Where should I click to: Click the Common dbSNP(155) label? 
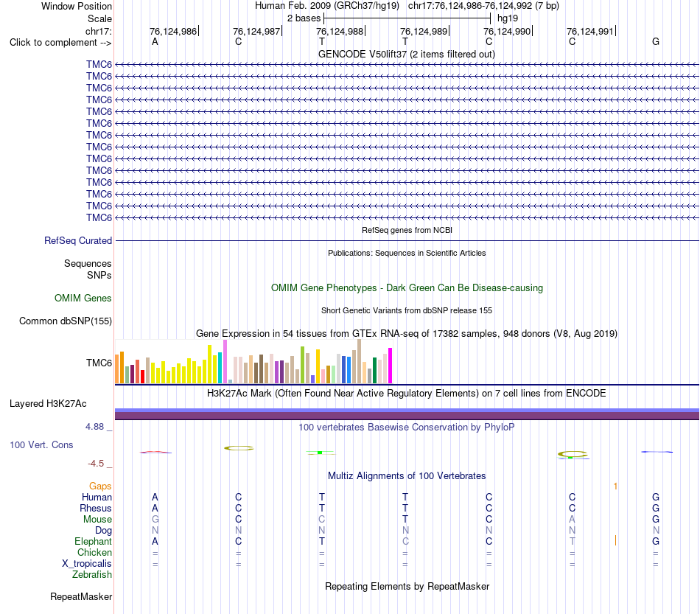click(x=65, y=321)
